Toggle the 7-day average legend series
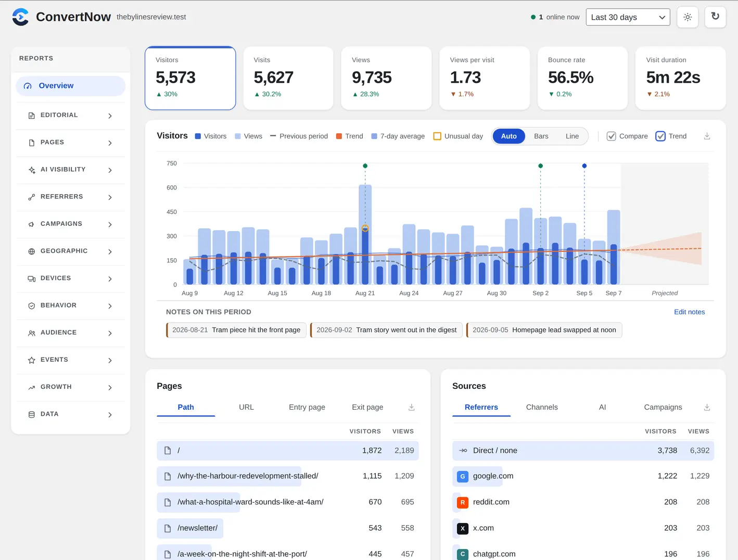The width and height of the screenshot is (738, 560). click(398, 136)
